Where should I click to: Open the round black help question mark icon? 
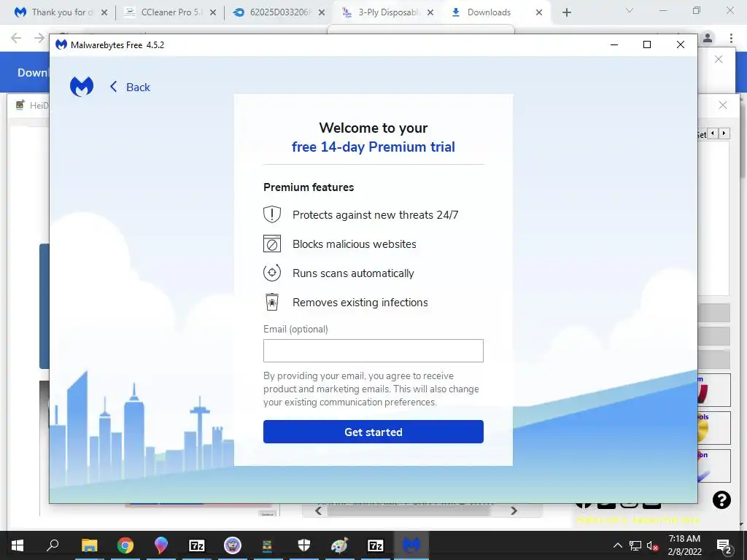[721, 500]
